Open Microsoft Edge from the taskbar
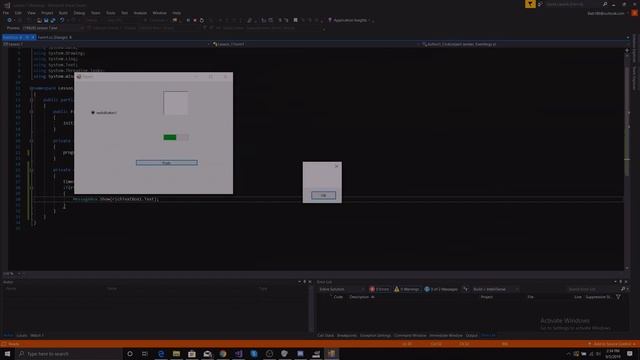The image size is (640, 360). click(x=161, y=353)
